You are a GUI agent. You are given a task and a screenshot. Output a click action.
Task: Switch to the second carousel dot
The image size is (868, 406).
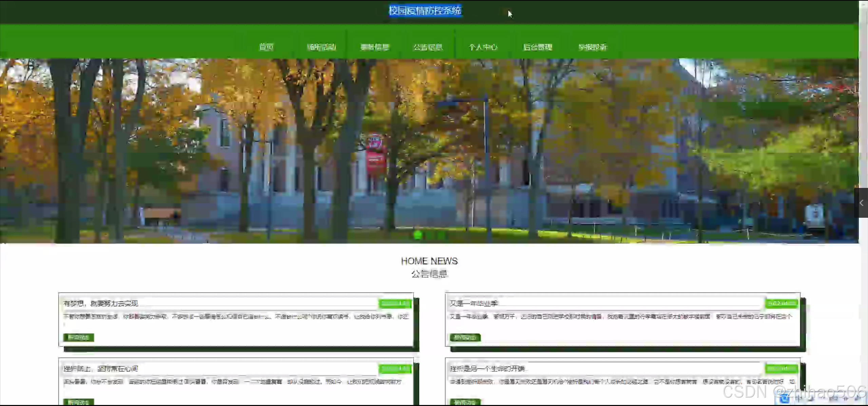click(429, 234)
